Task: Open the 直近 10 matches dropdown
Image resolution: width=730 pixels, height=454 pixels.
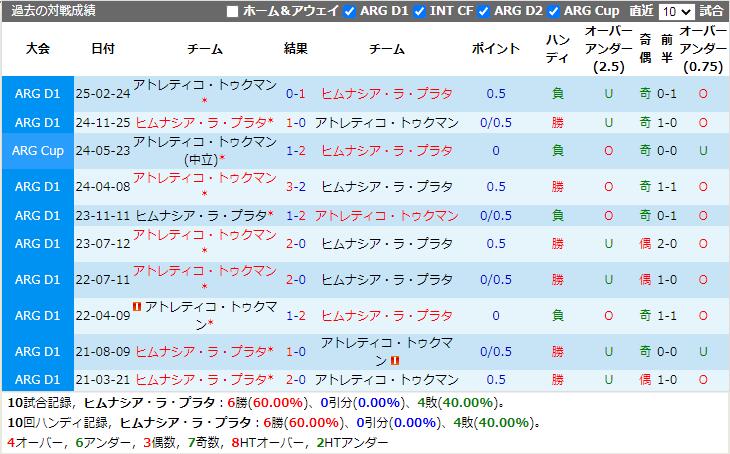Action: [676, 11]
